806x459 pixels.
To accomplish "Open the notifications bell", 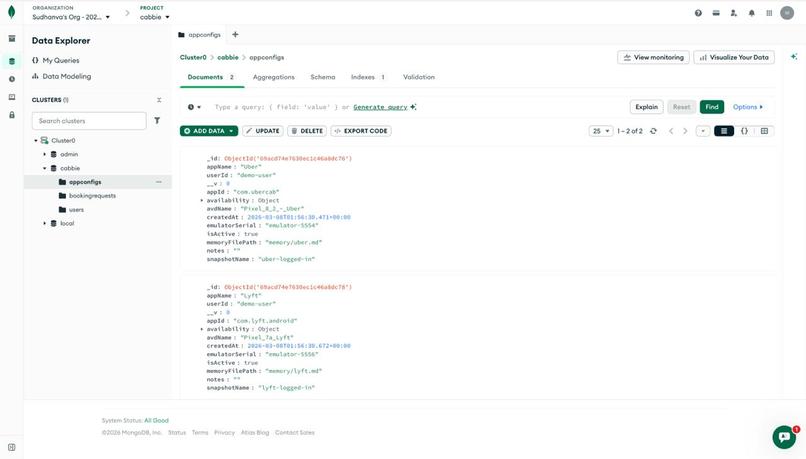I will 752,13.
